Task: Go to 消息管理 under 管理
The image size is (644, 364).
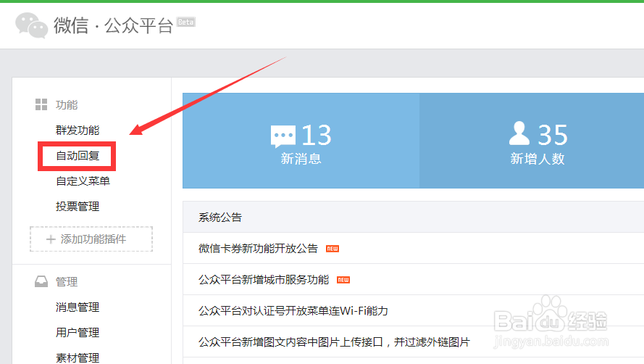Action: coord(78,307)
